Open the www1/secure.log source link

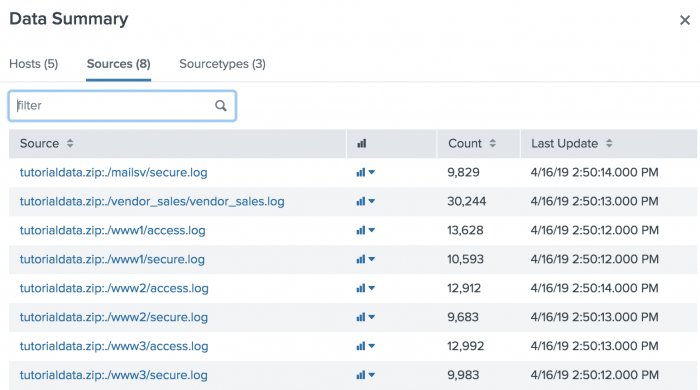(112, 259)
